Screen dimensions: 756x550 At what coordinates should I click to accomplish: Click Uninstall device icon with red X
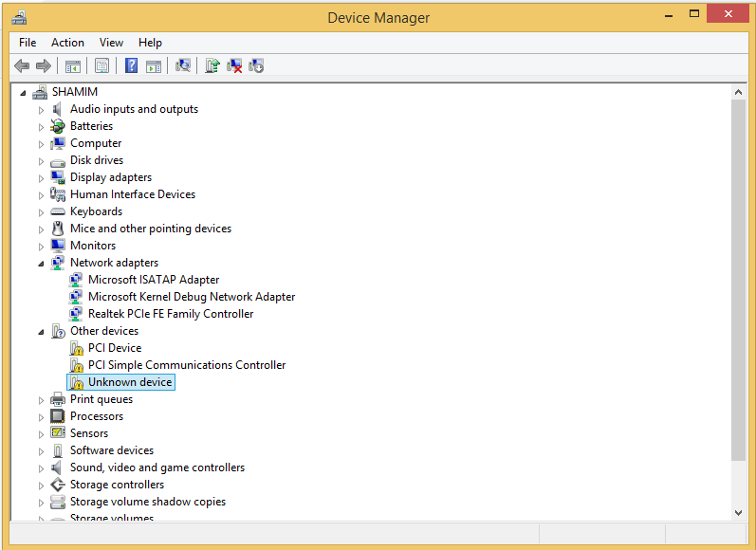[234, 65]
